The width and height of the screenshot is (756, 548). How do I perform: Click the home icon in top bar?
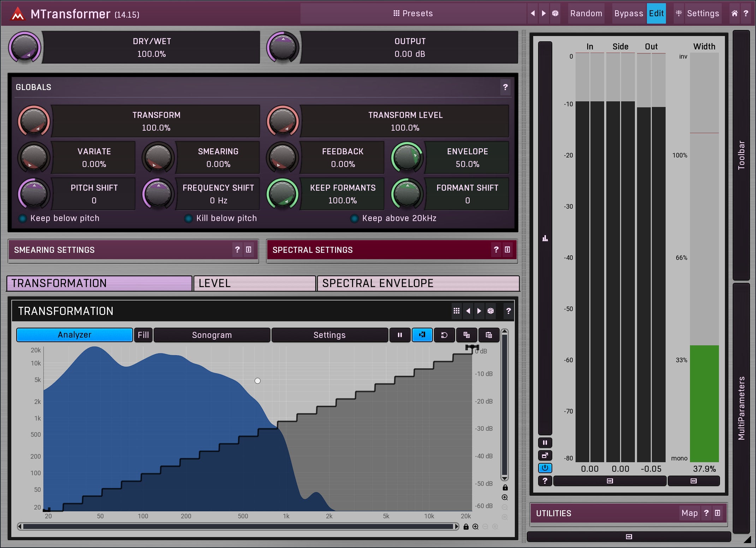pos(734,13)
